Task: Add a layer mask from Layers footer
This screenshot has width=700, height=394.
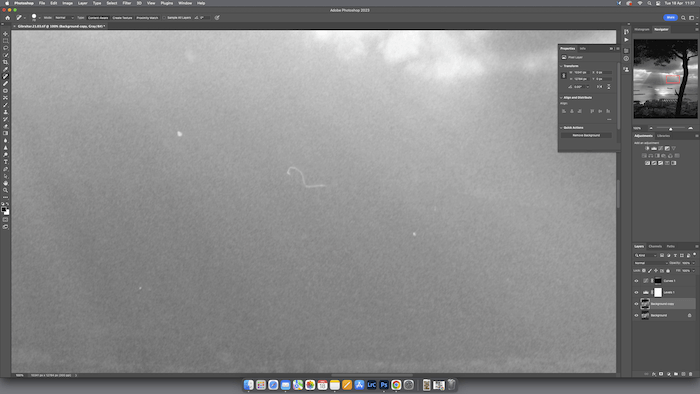Action: pyautogui.click(x=661, y=374)
